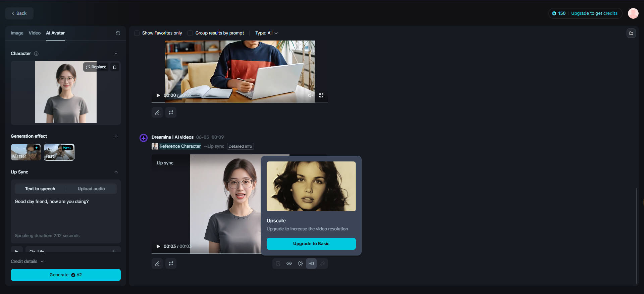Screen dimensions: 644x294
Task: Switch to the Video tab
Action: point(35,33)
